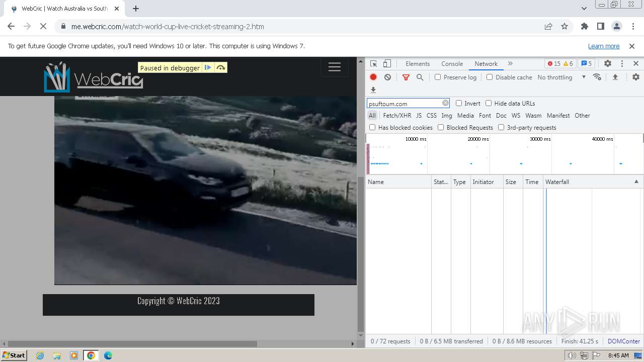Open a new browser tab
Image resolution: width=644 pixels, height=362 pixels.
135,8
